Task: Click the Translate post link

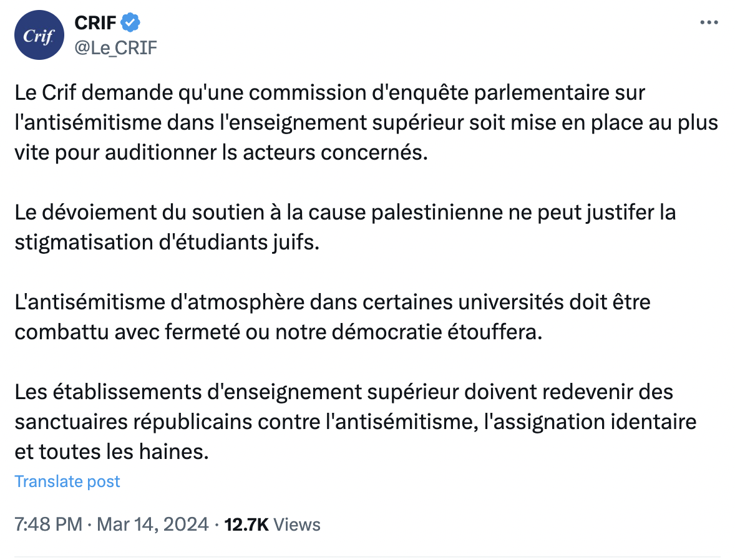Action: click(67, 481)
